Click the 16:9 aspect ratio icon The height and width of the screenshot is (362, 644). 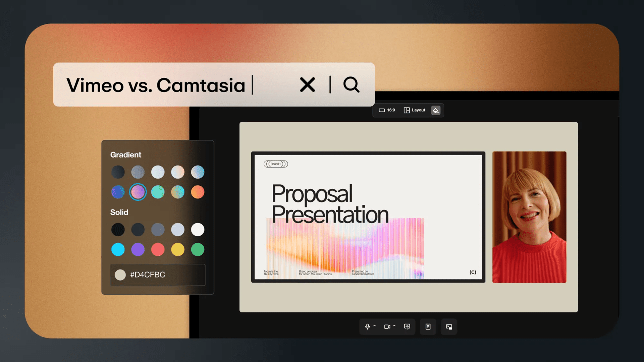pyautogui.click(x=382, y=110)
